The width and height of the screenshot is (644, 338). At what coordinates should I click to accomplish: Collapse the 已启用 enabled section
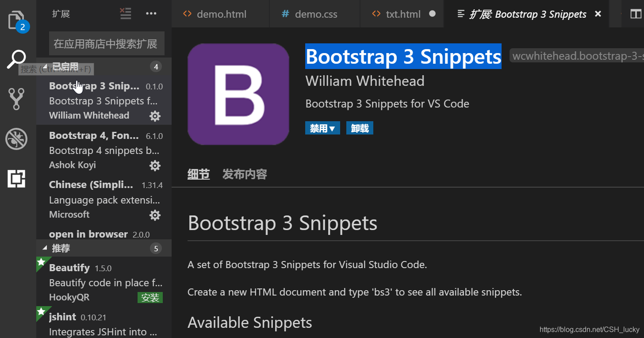[103, 67]
